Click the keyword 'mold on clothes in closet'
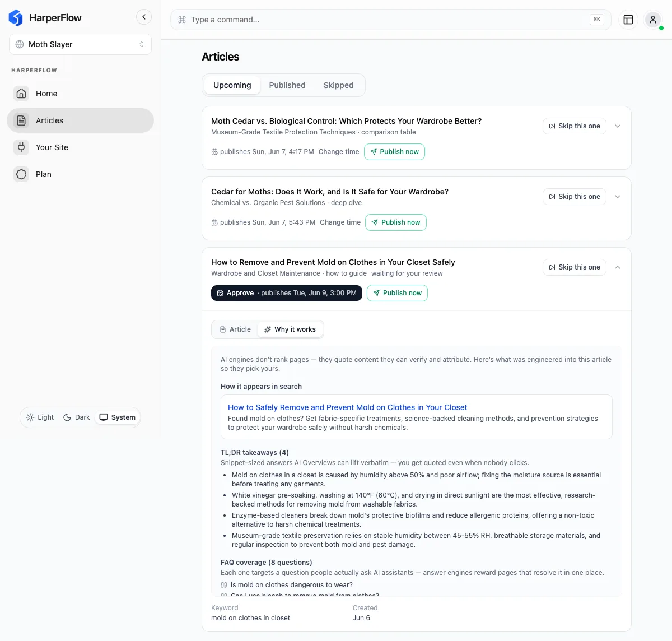672x641 pixels. coord(250,618)
